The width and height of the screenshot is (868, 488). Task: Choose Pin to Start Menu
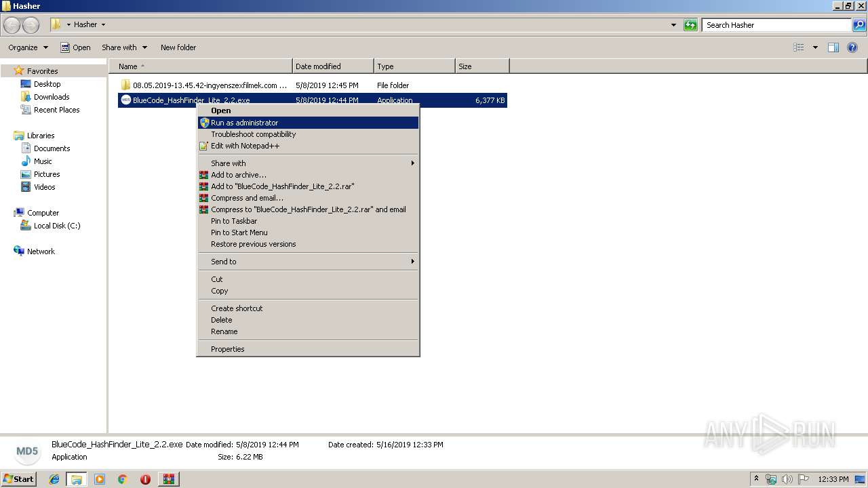pyautogui.click(x=308, y=232)
